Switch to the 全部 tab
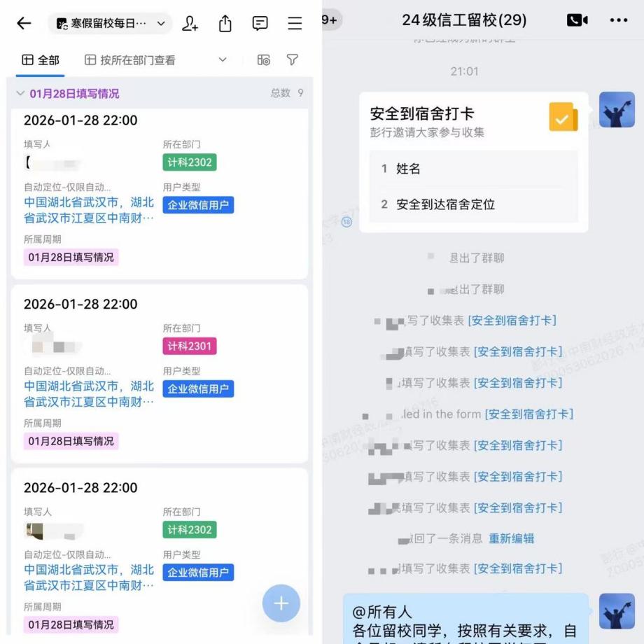Image resolution: width=644 pixels, height=644 pixels. pos(40,60)
